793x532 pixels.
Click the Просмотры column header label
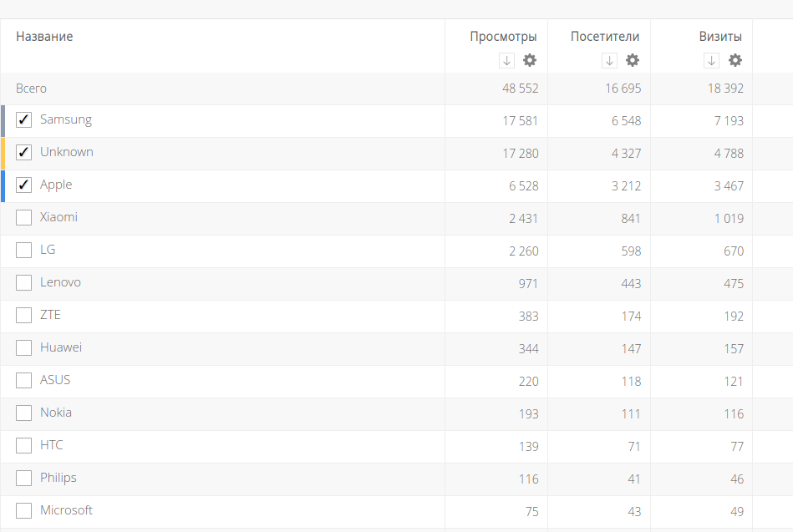point(503,37)
